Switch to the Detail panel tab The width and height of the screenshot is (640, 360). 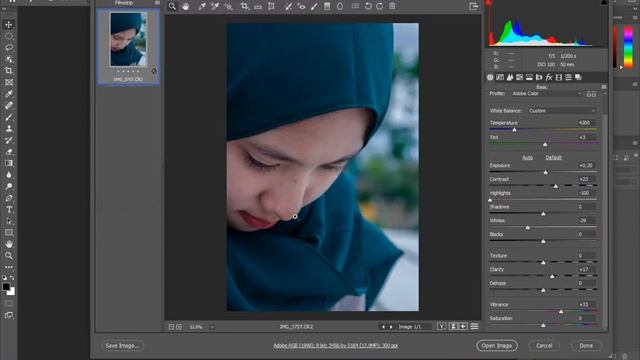[x=510, y=77]
